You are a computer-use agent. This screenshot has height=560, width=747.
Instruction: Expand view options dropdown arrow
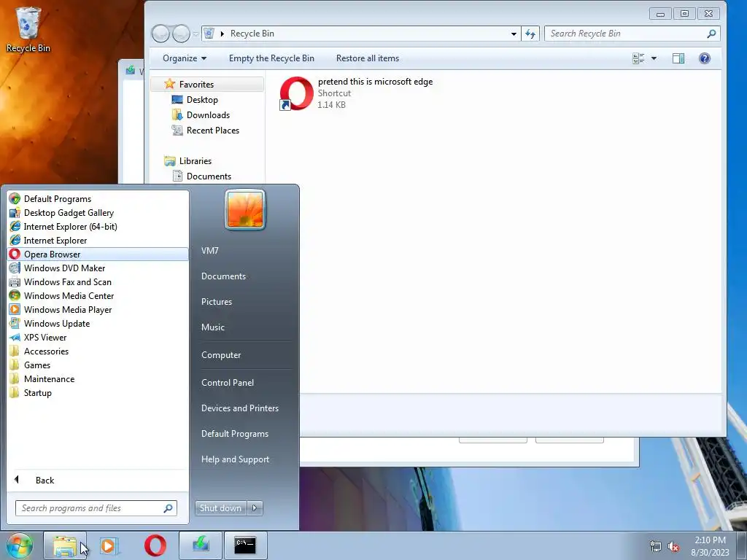point(654,58)
